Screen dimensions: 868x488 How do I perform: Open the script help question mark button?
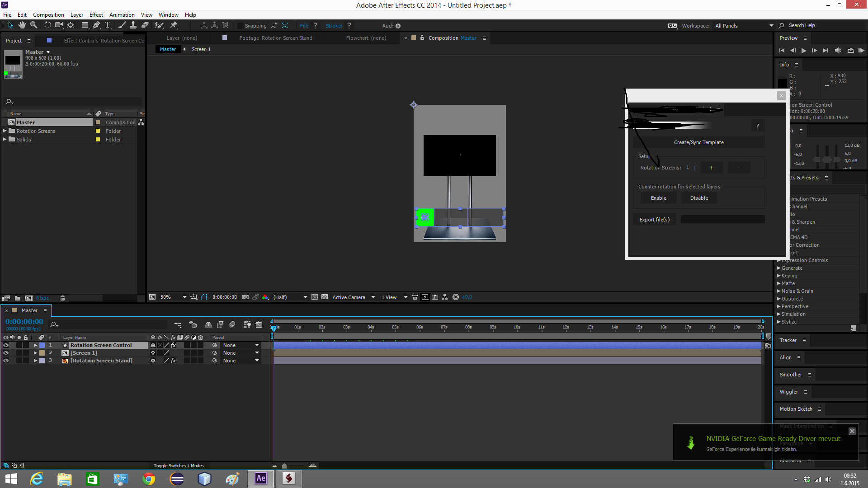(758, 126)
